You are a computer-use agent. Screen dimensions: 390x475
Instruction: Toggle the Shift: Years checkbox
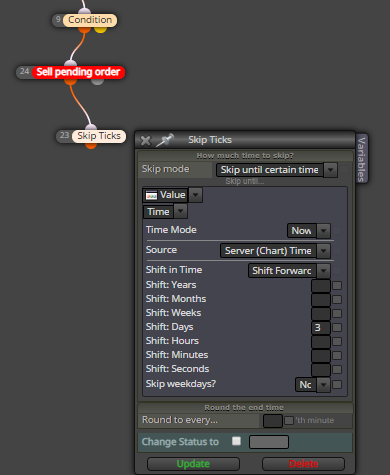[x=337, y=286]
